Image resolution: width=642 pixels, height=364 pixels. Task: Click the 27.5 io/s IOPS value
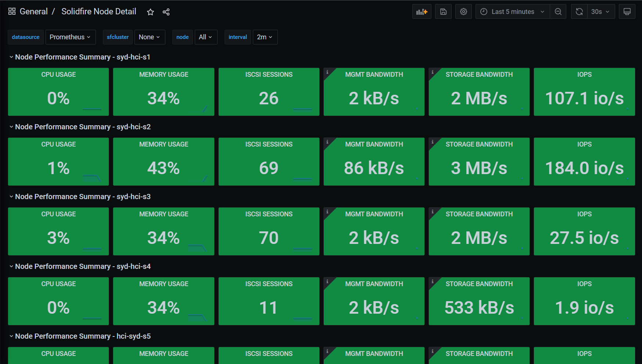584,238
